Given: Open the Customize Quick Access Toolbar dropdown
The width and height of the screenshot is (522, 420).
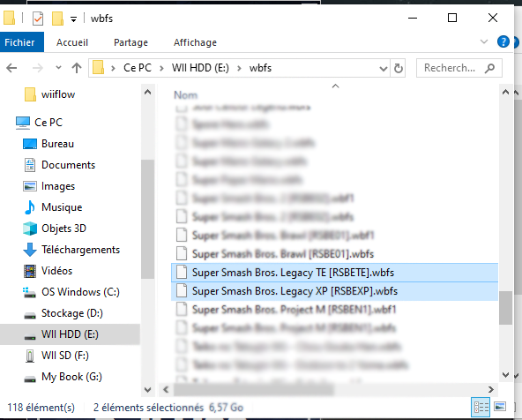Looking at the screenshot, I should [x=73, y=19].
